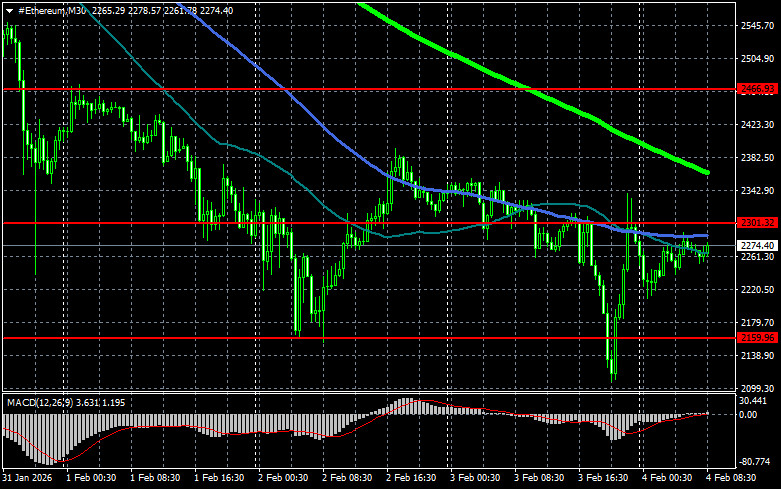This screenshot has width=781, height=489.
Task: Click the 4 Feb 08:30 time label
Action: tap(731, 478)
